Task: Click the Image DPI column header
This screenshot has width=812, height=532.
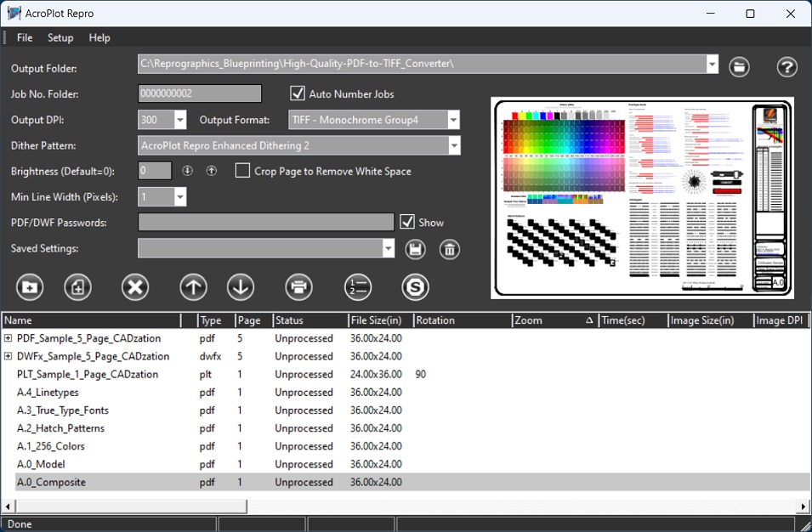Action: pos(781,320)
